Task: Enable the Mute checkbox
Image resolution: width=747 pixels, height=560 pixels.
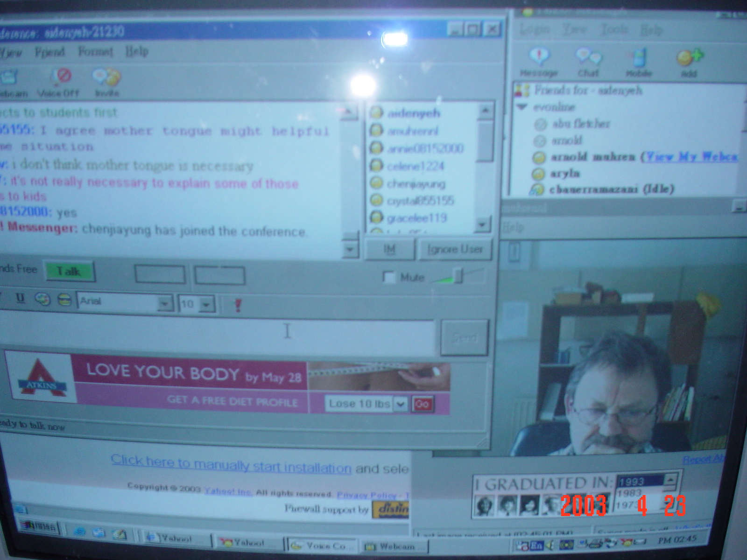Action: click(x=388, y=277)
